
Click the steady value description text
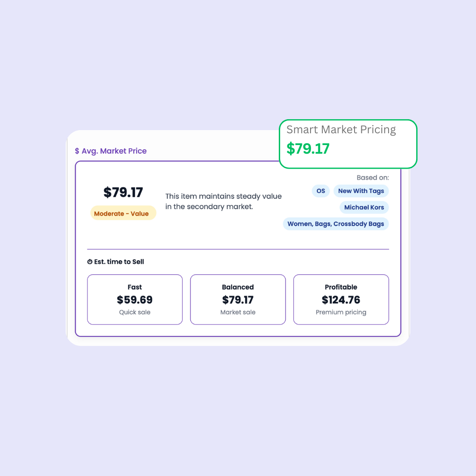pos(223,201)
